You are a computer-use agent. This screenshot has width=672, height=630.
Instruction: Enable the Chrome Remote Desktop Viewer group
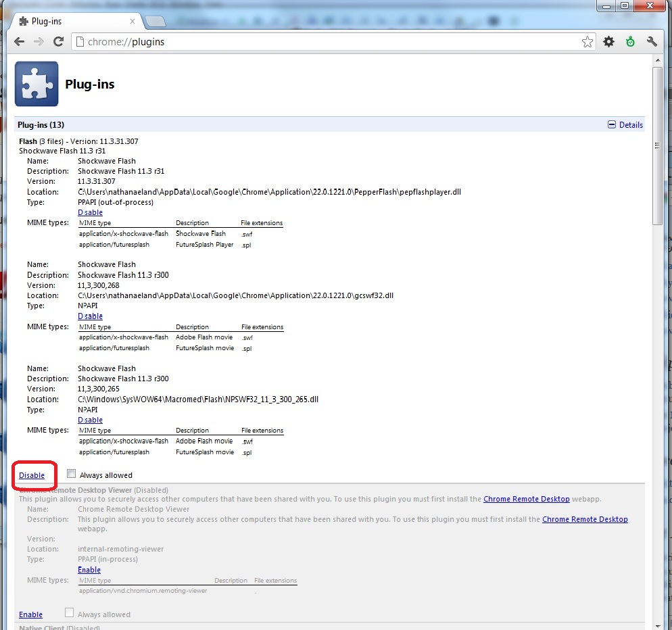[31, 614]
